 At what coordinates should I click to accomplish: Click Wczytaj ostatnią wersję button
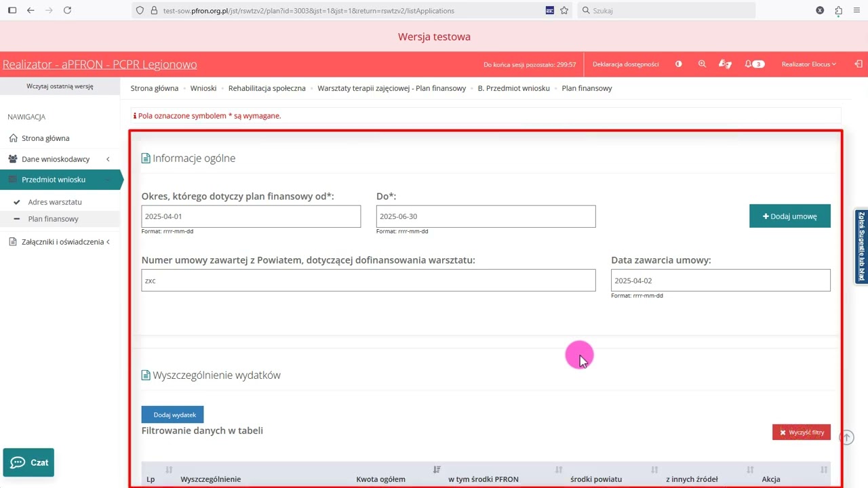[60, 86]
